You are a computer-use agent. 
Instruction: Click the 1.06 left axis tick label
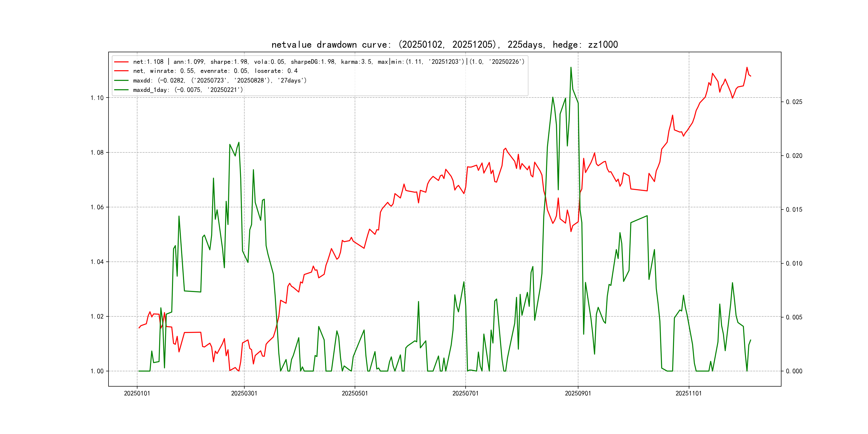point(97,207)
